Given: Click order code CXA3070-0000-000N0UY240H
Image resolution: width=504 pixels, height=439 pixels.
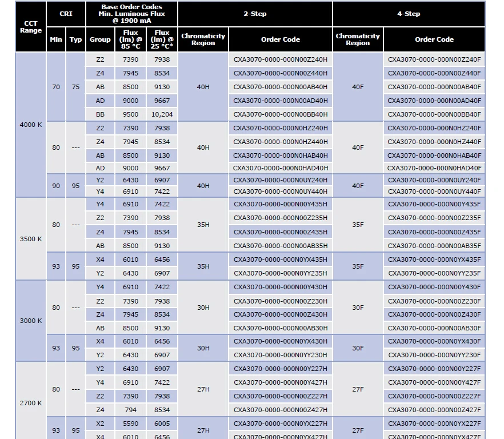Looking at the screenshot, I should (281, 180).
